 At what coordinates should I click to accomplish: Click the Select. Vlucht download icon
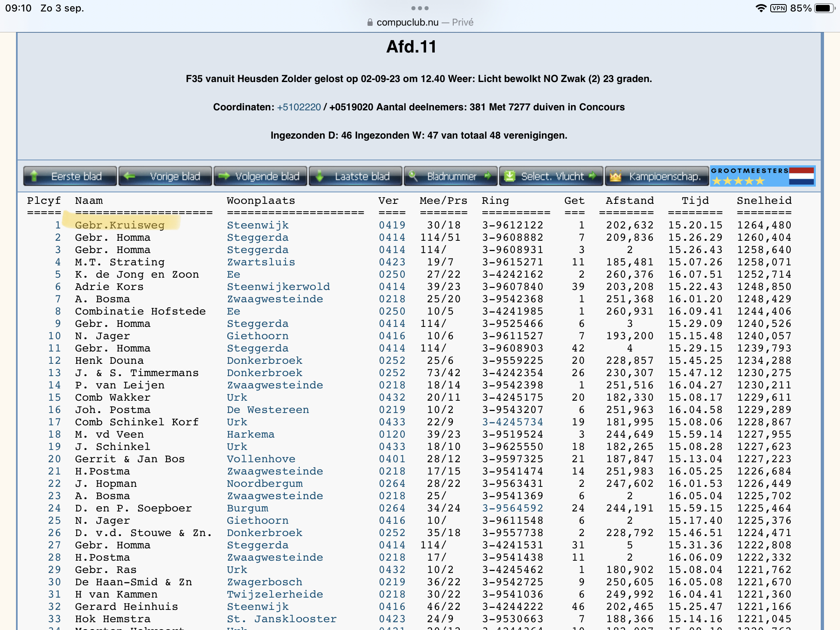509,176
